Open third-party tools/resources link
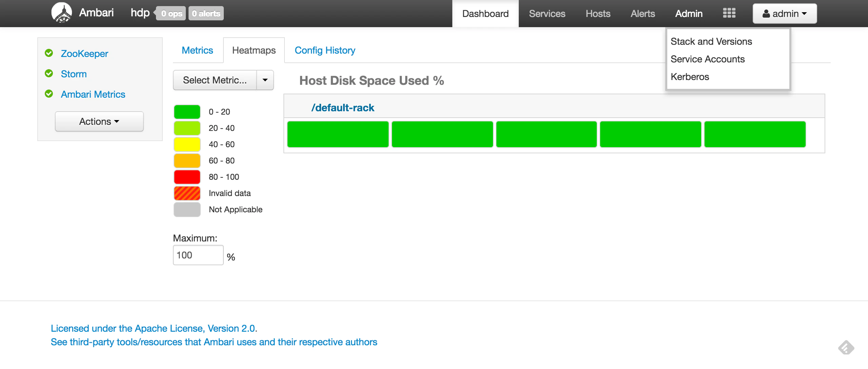Image resolution: width=868 pixels, height=369 pixels. (x=214, y=342)
